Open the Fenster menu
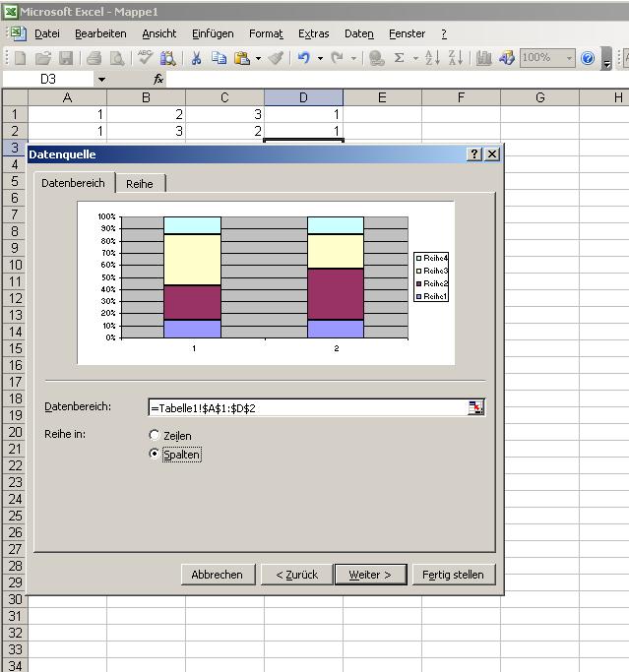 407,33
